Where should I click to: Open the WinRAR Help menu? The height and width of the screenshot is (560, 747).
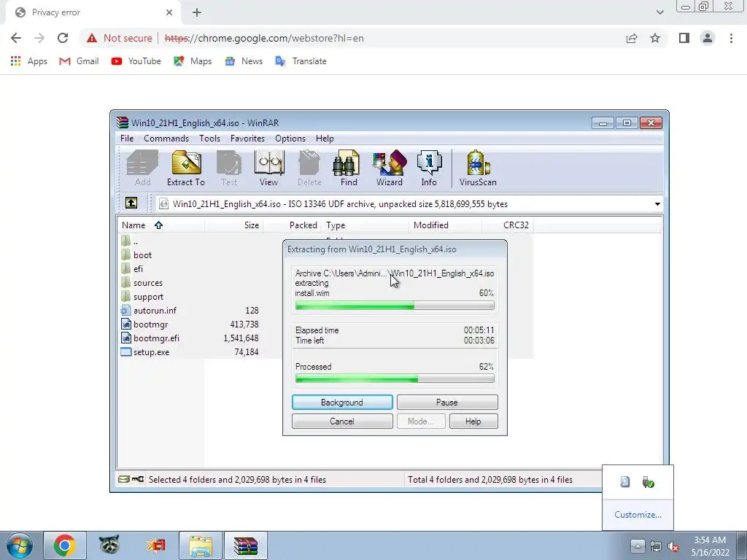tap(325, 138)
